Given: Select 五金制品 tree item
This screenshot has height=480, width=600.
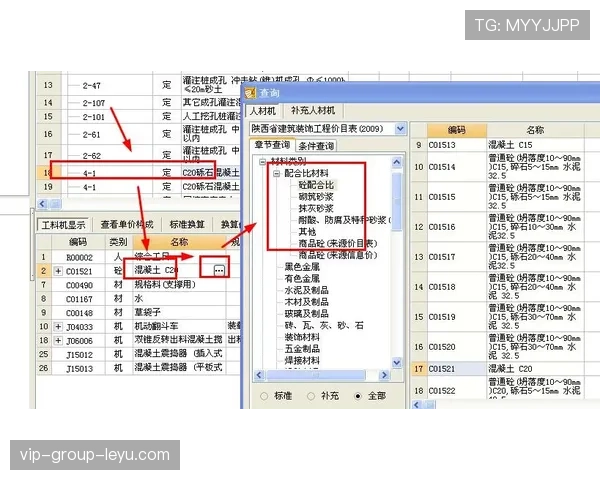Looking at the screenshot, I should 302,348.
